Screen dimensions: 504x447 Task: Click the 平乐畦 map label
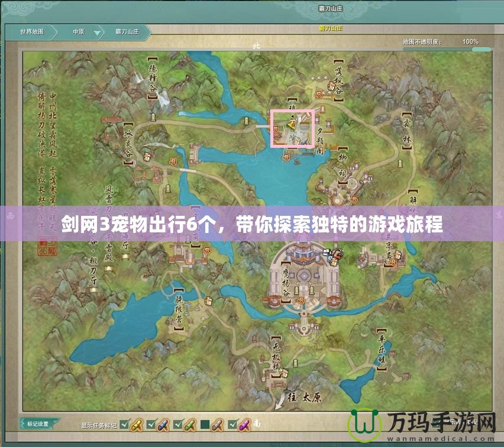(x=381, y=349)
